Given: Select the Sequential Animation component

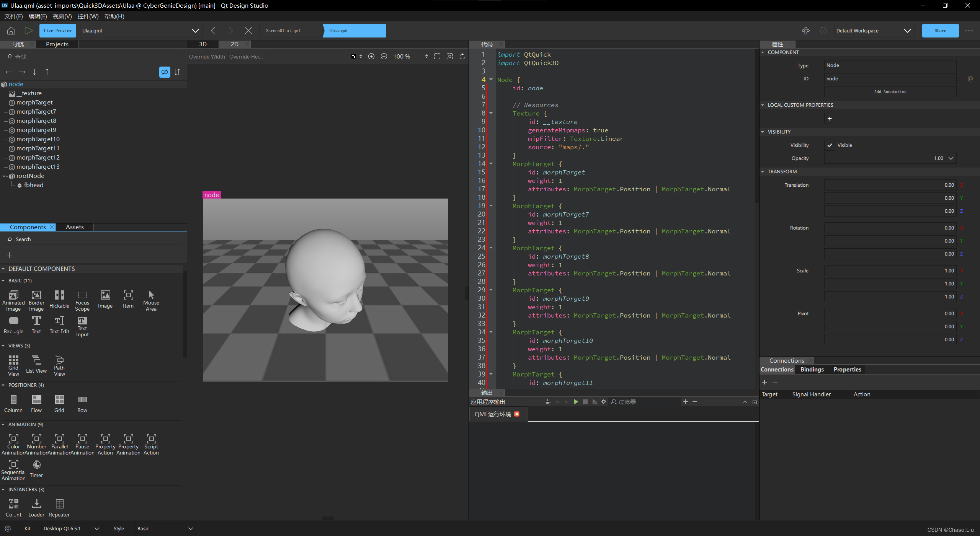Looking at the screenshot, I should pyautogui.click(x=13, y=468).
